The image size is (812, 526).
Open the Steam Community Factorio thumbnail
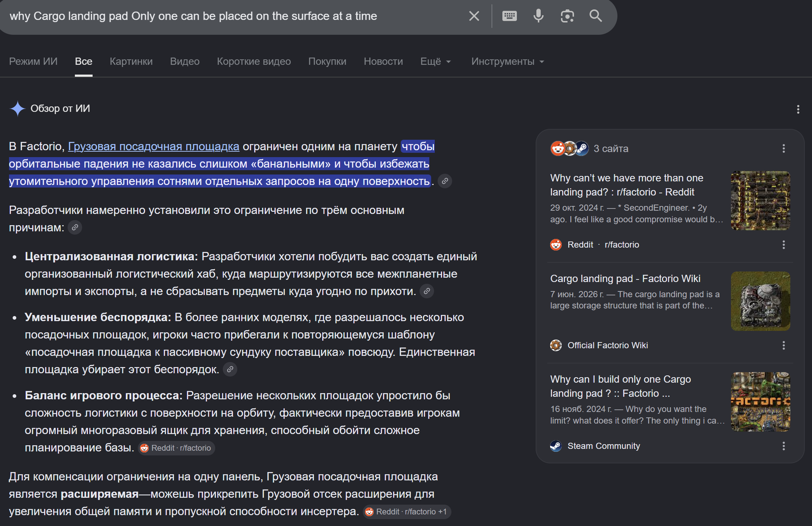(760, 402)
